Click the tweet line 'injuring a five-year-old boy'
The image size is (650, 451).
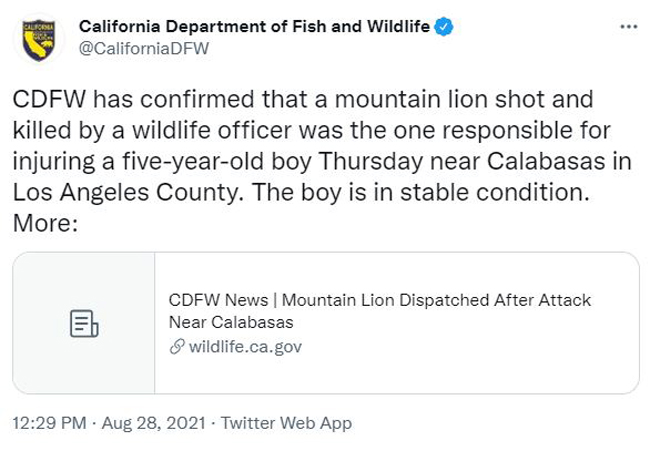[x=322, y=161]
